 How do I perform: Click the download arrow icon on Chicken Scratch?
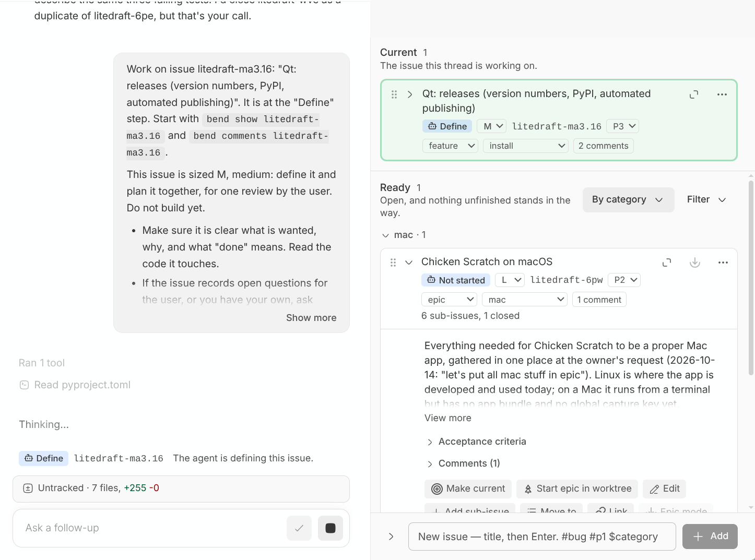click(695, 263)
